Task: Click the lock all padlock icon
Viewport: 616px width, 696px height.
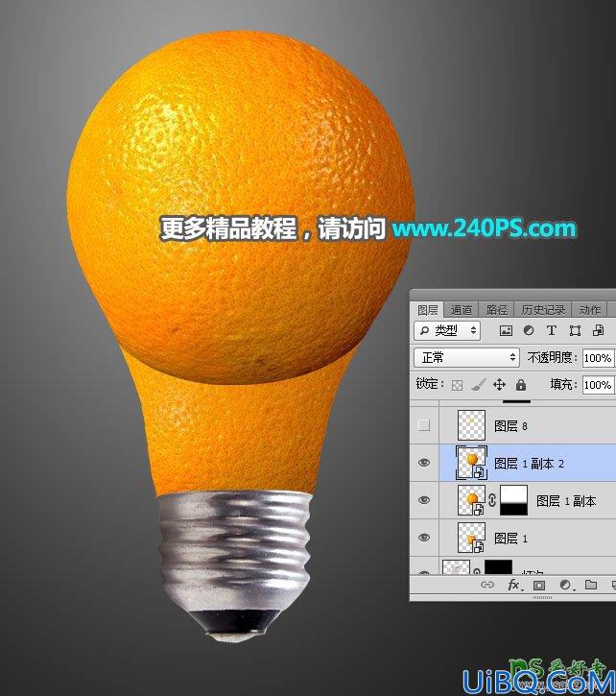Action: pos(521,384)
